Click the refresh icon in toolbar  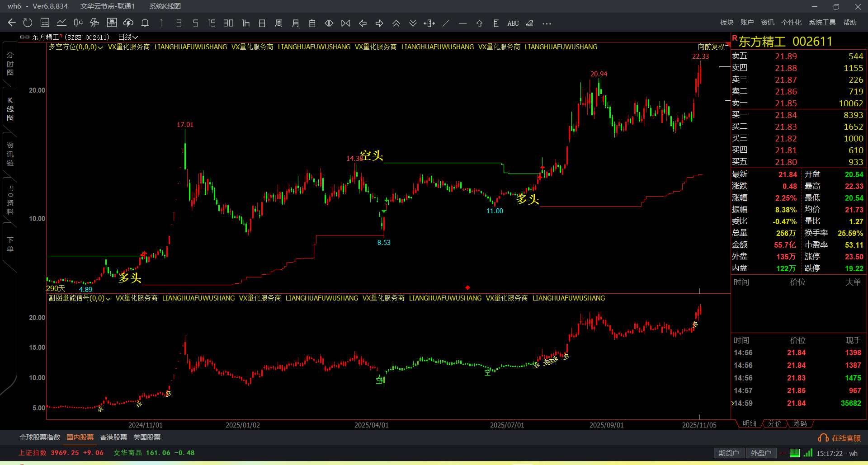coord(28,23)
